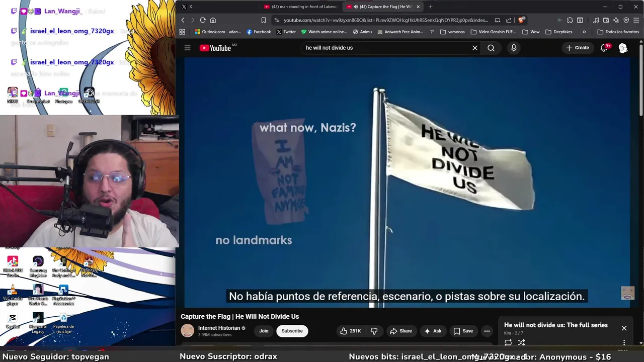The width and height of the screenshot is (644, 362).
Task: Open Brave Shields lion icon
Action: point(521,20)
